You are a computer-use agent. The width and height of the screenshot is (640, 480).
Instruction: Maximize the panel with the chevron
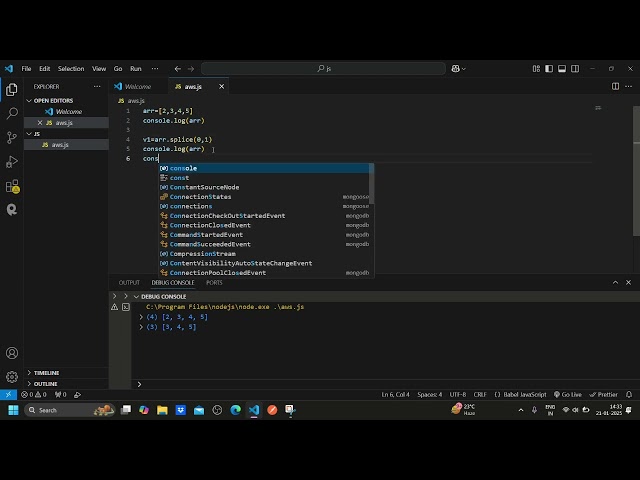pos(615,282)
